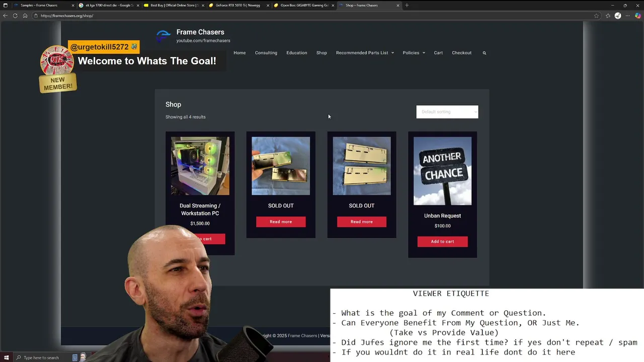644x362 pixels.
Task: Open the Education menu item
Action: pos(296,53)
